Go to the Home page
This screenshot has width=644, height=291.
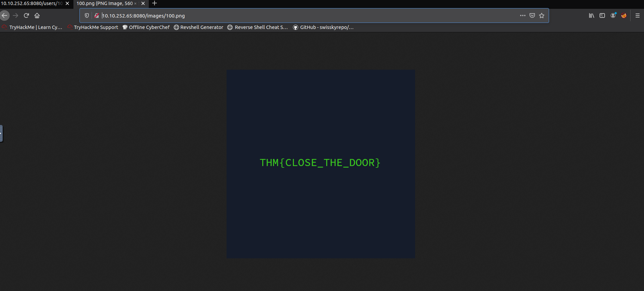(x=37, y=15)
